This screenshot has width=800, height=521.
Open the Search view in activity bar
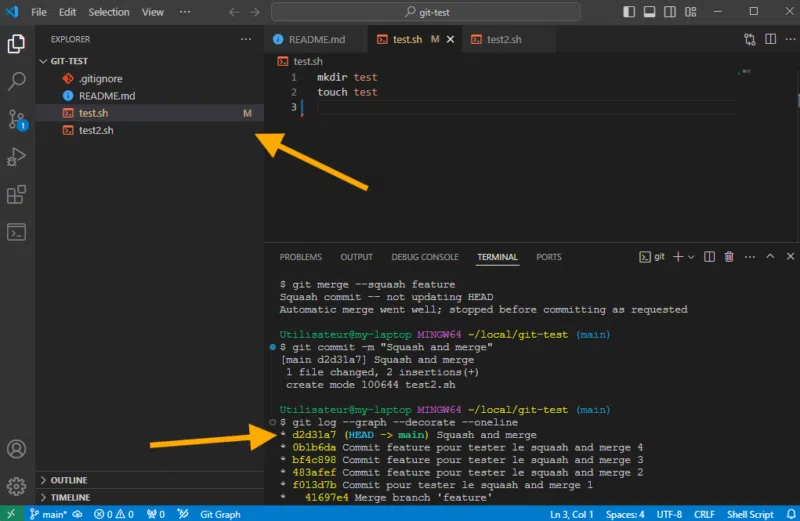[16, 82]
